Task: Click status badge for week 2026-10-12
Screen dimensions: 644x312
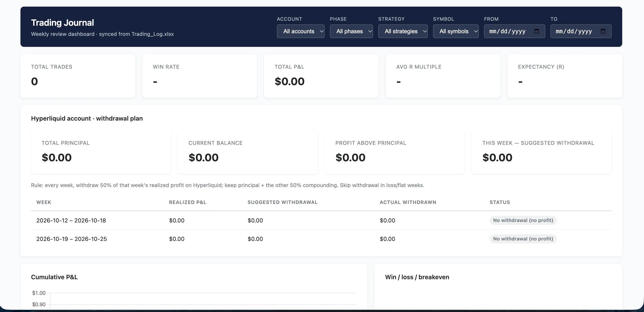Action: pyautogui.click(x=523, y=220)
